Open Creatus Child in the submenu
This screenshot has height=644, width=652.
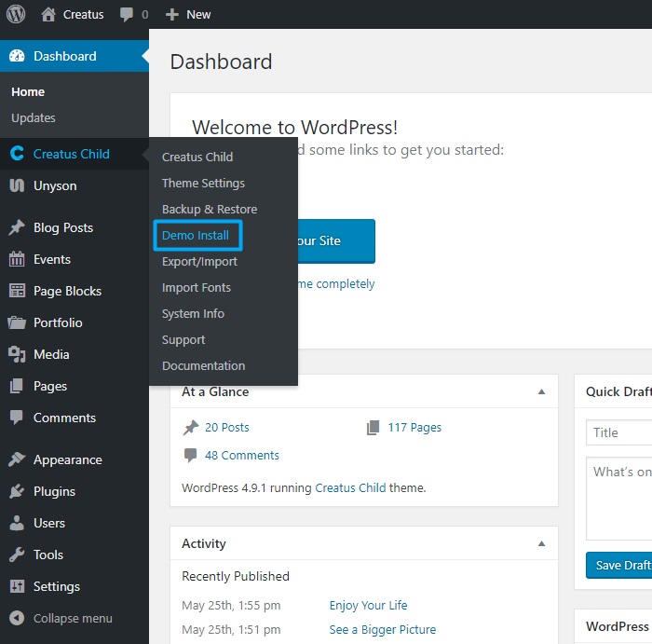pyautogui.click(x=197, y=157)
